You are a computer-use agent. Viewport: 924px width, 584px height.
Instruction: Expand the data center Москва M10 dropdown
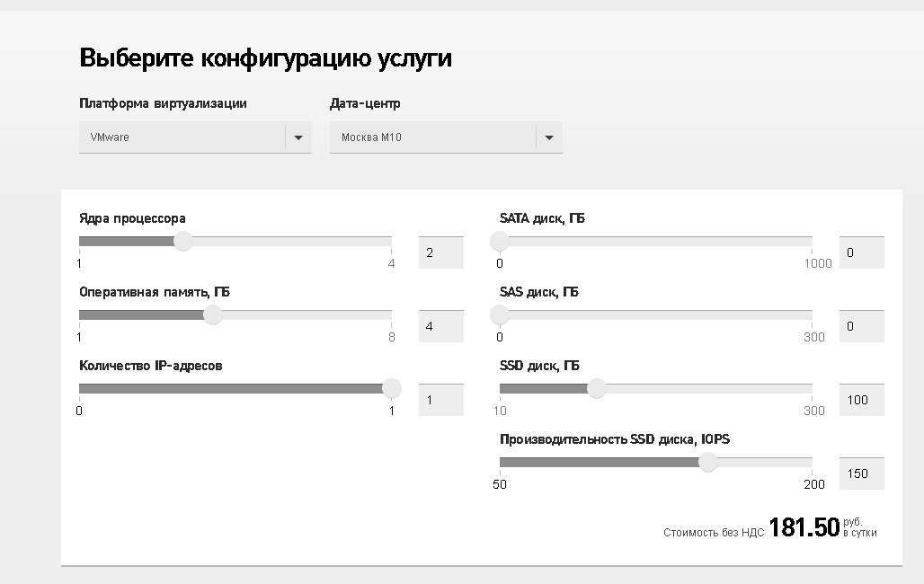pos(433,137)
